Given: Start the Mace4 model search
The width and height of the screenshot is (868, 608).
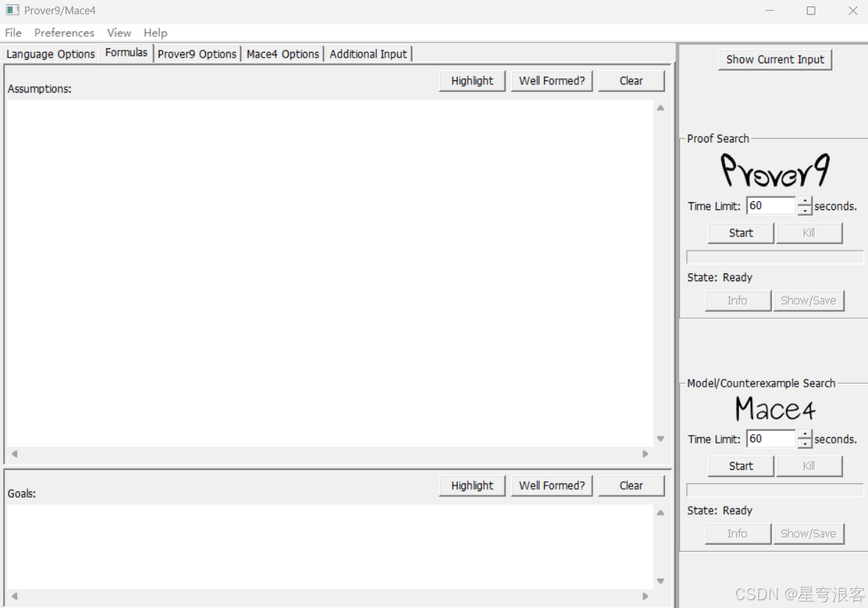Looking at the screenshot, I should point(741,466).
